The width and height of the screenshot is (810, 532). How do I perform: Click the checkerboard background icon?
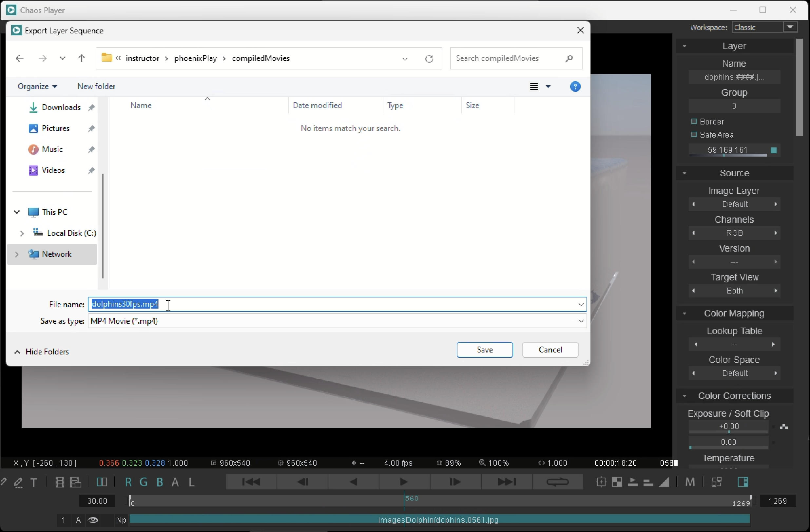click(x=617, y=482)
